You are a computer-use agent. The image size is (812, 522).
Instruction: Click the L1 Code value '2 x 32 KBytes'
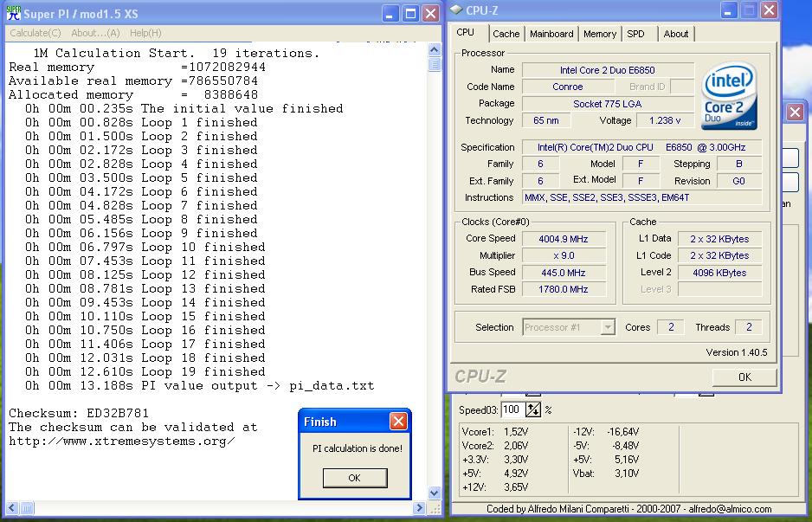[x=719, y=255]
